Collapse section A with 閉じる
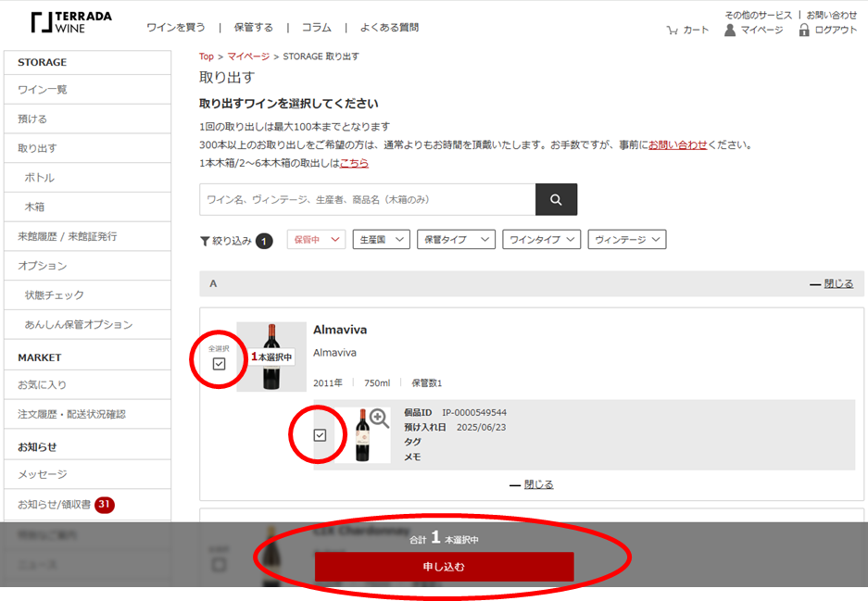The height and width of the screenshot is (601, 868). coord(831,283)
